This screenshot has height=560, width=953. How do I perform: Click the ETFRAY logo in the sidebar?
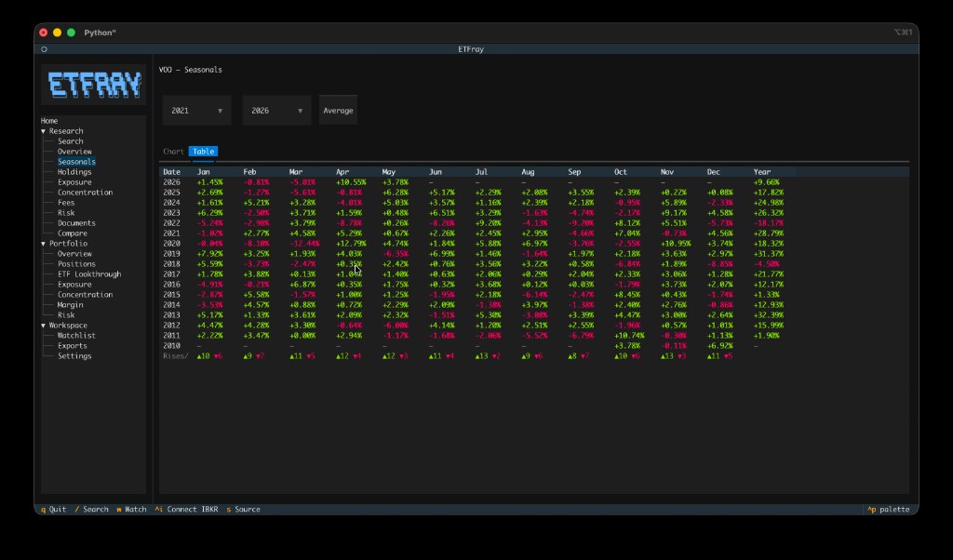tap(94, 85)
